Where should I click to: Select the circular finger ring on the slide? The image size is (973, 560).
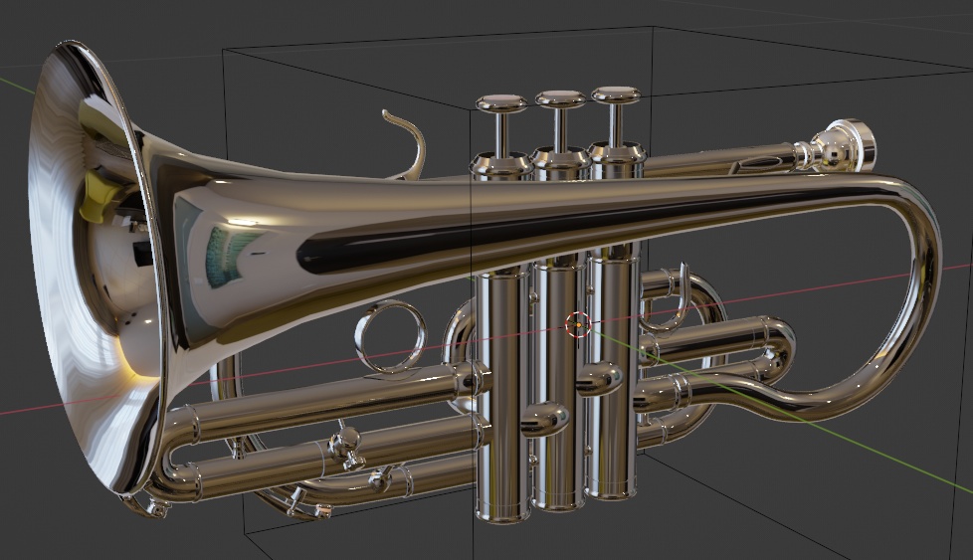pyautogui.click(x=391, y=336)
